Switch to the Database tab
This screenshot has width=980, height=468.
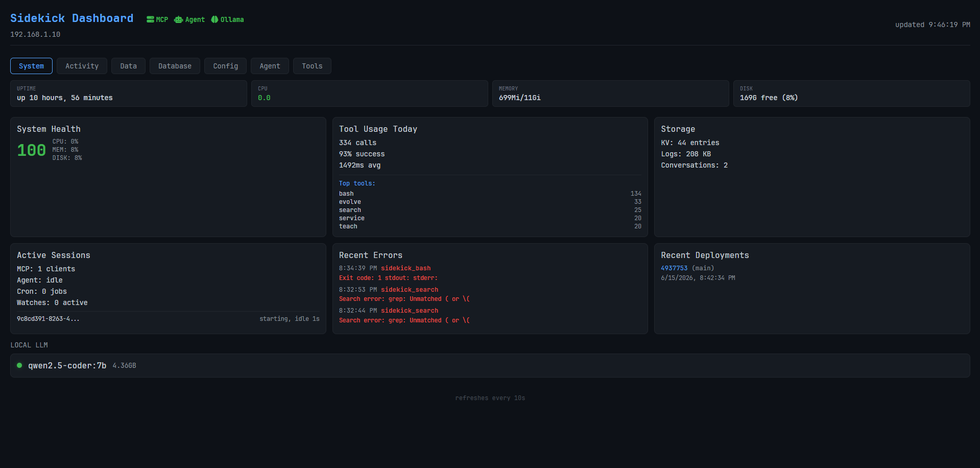(x=175, y=66)
